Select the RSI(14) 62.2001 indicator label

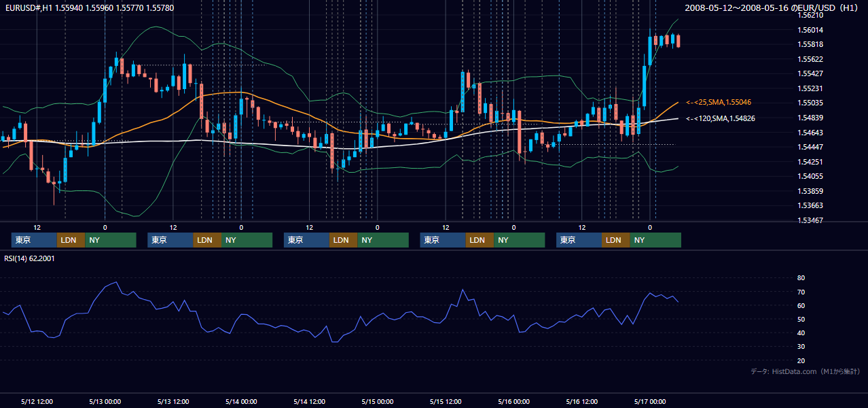[x=29, y=258]
